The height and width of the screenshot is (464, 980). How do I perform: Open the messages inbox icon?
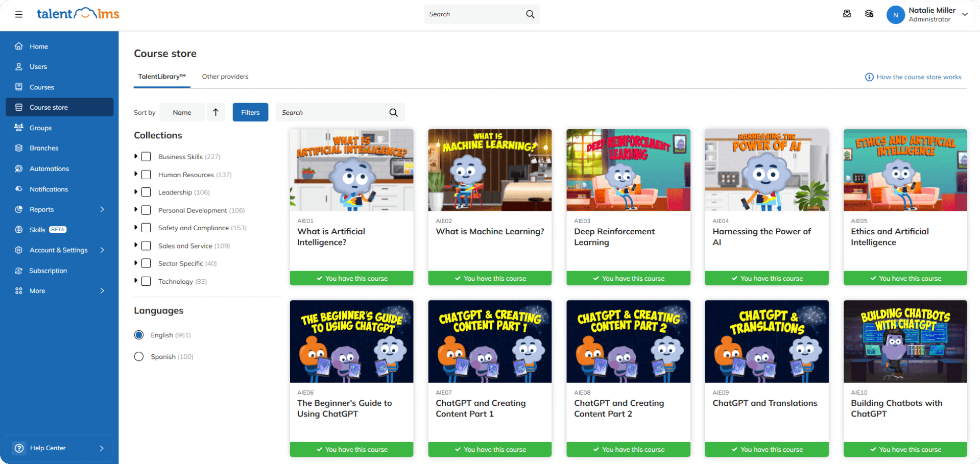tap(847, 14)
